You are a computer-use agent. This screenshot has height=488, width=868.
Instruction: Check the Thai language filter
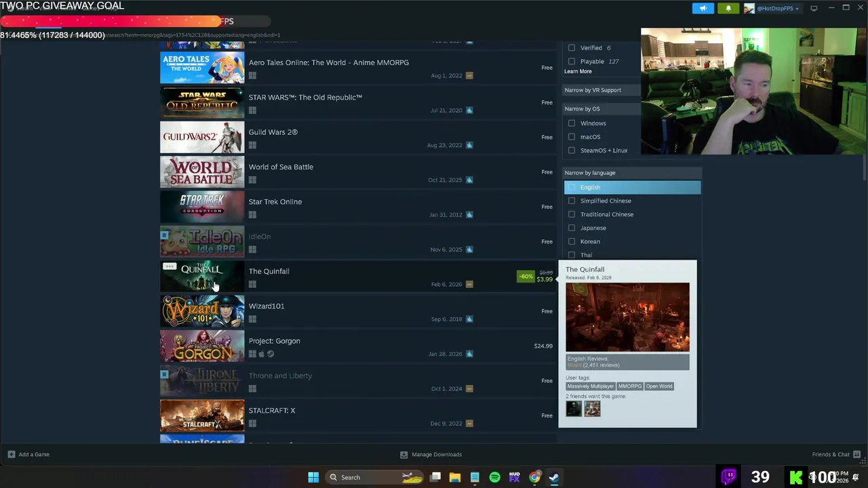click(572, 255)
